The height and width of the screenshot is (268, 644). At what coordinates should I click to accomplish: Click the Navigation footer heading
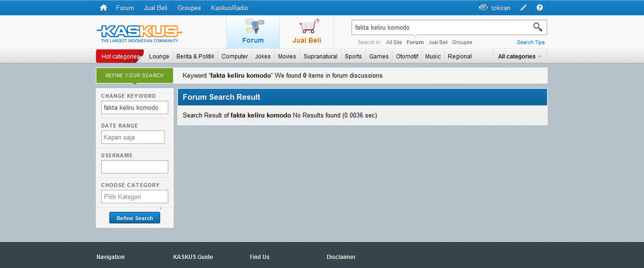[111, 257]
